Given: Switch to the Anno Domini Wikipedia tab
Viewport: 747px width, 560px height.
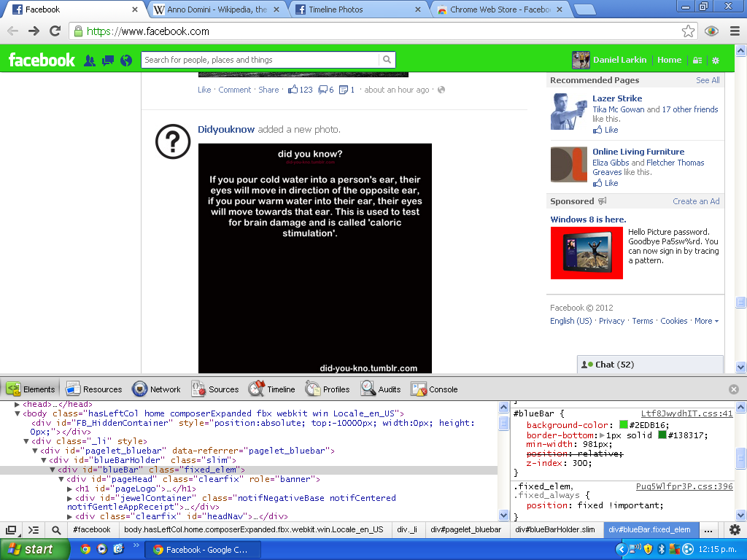Looking at the screenshot, I should 217,9.
